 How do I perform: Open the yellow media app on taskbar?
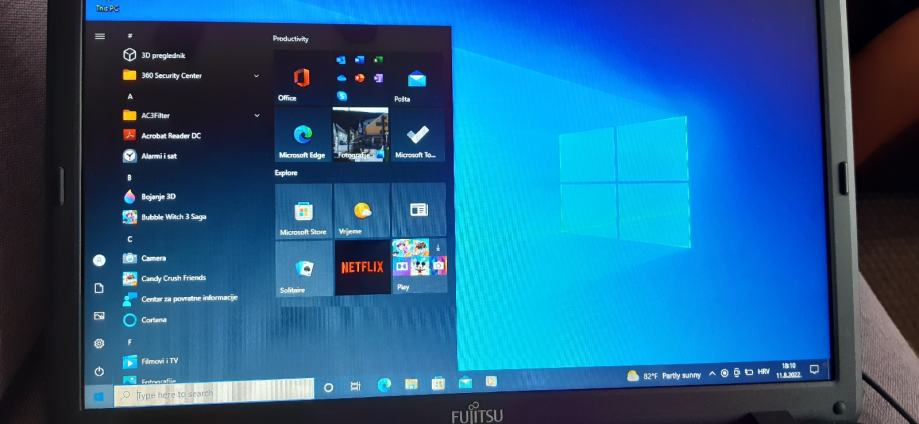click(x=491, y=381)
